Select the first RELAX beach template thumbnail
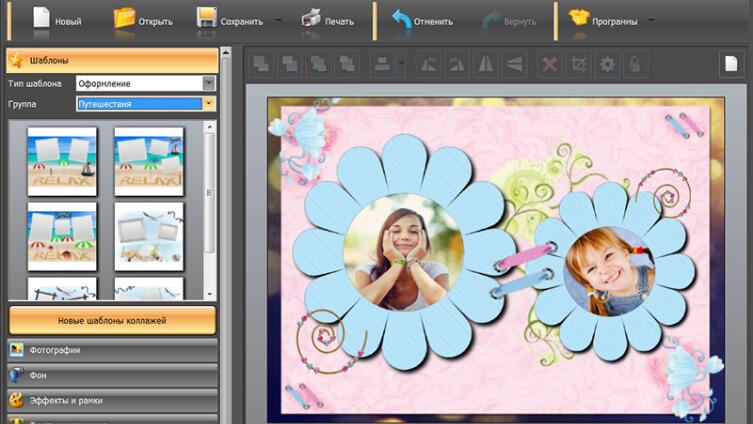The width and height of the screenshot is (753, 424). click(62, 160)
